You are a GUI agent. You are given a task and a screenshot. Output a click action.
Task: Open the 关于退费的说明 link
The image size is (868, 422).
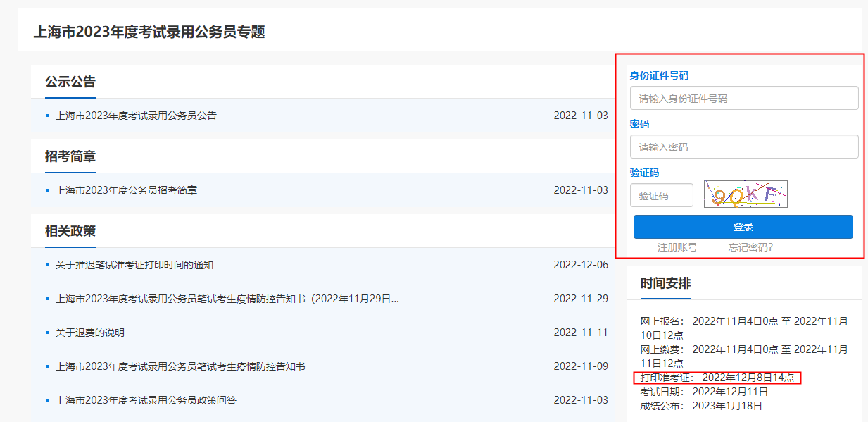(x=89, y=333)
